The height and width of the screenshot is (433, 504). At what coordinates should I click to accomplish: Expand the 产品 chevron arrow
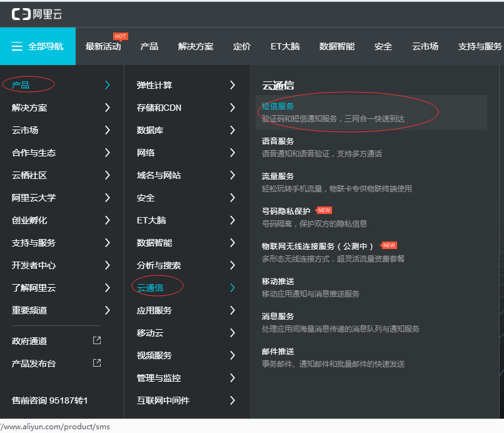coord(108,85)
